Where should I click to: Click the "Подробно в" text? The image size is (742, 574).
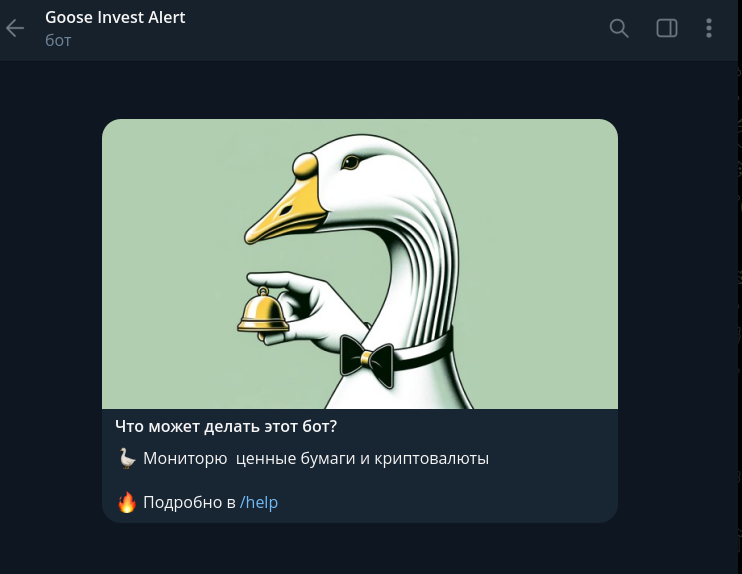pos(189,502)
